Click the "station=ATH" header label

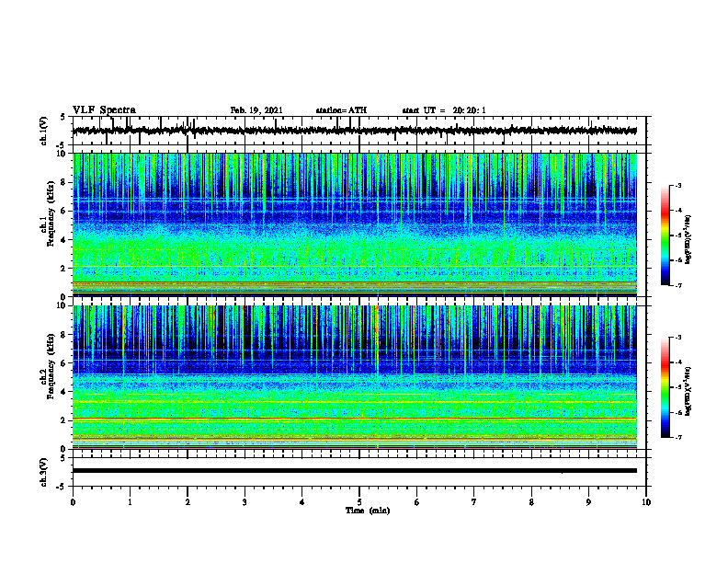click(x=341, y=110)
